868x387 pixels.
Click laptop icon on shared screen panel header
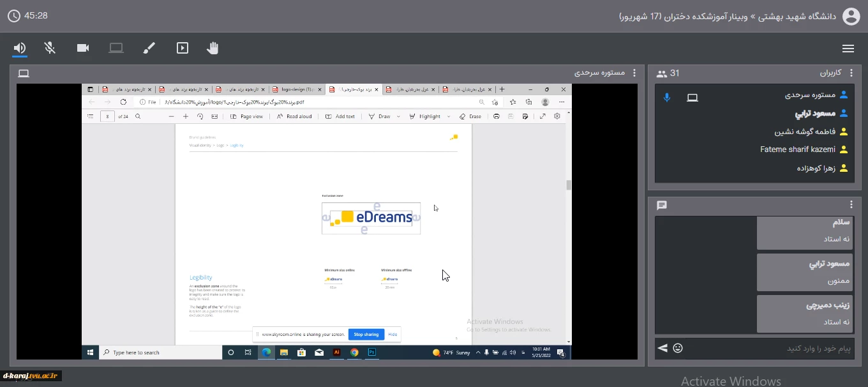point(24,73)
